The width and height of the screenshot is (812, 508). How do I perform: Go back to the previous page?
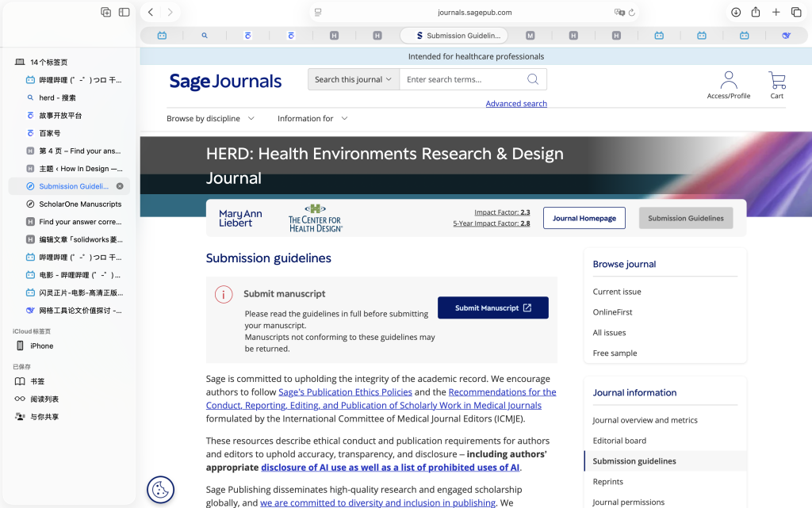coord(151,12)
